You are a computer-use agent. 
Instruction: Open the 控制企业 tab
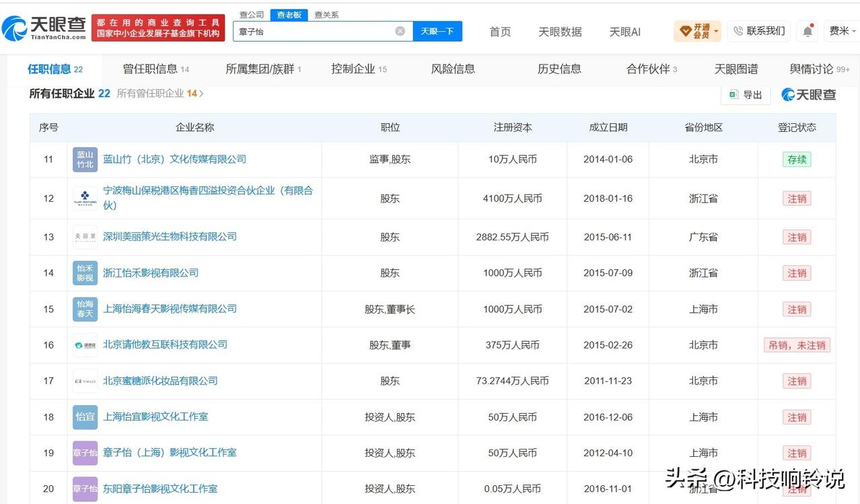pyautogui.click(x=359, y=69)
